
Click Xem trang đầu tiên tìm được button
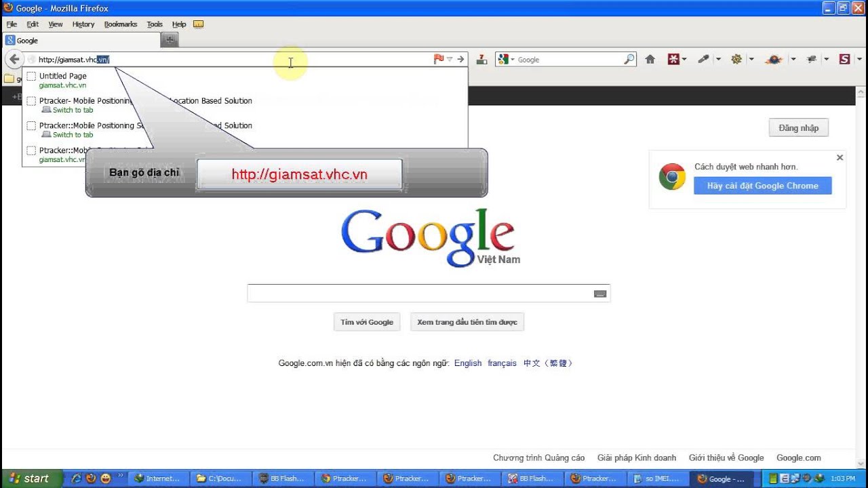coord(467,322)
